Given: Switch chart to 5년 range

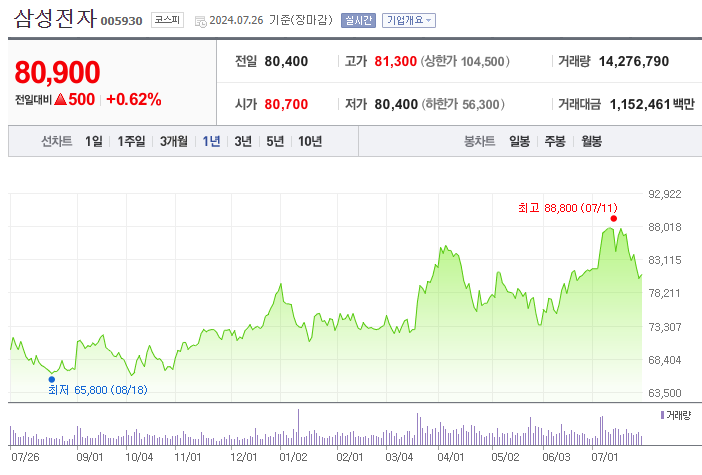Looking at the screenshot, I should (x=275, y=141).
